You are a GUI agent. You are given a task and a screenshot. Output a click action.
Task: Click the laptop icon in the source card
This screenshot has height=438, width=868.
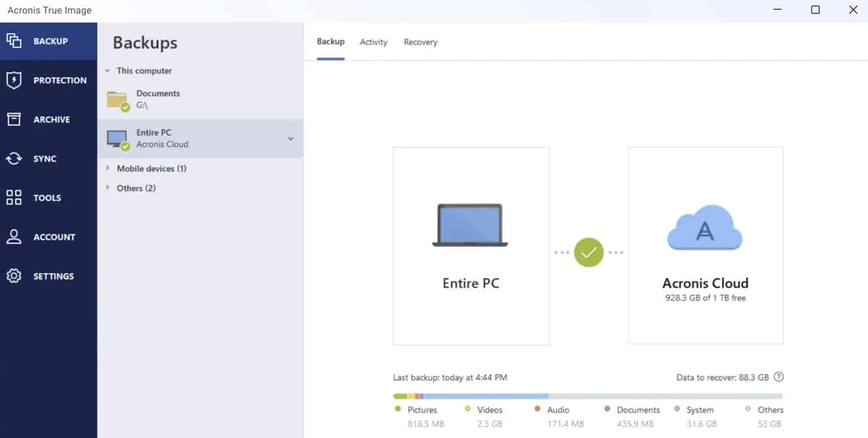tap(470, 225)
